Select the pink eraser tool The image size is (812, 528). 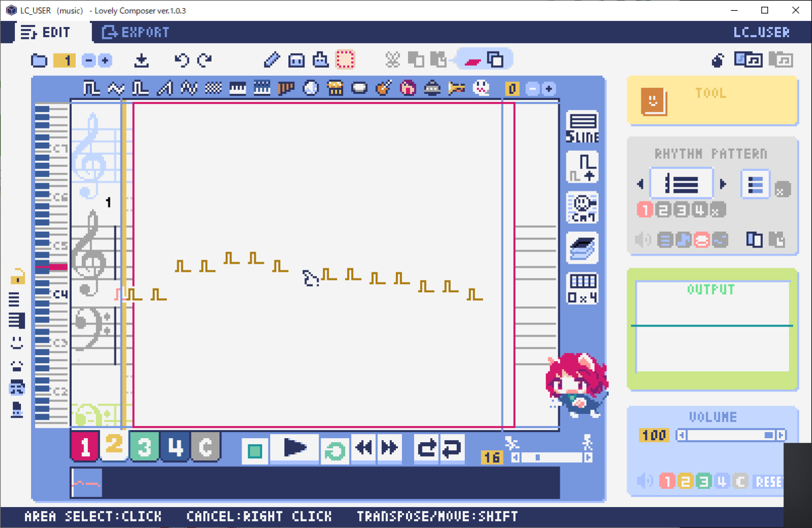point(472,61)
